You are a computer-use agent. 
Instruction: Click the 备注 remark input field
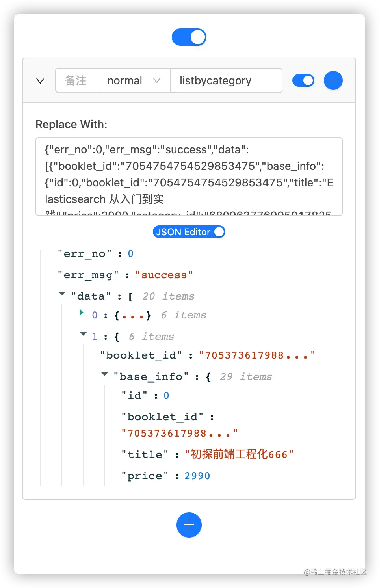(77, 80)
